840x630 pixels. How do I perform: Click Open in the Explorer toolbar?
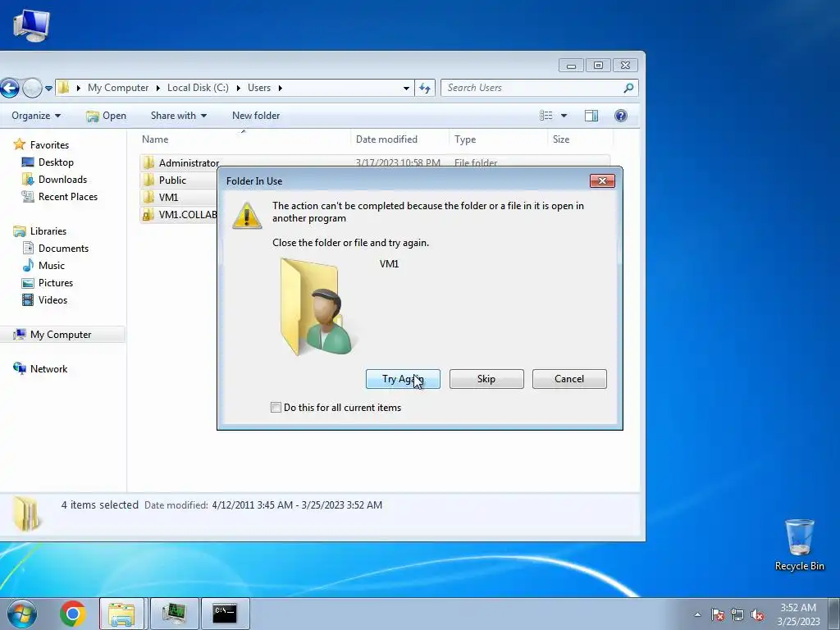click(106, 116)
